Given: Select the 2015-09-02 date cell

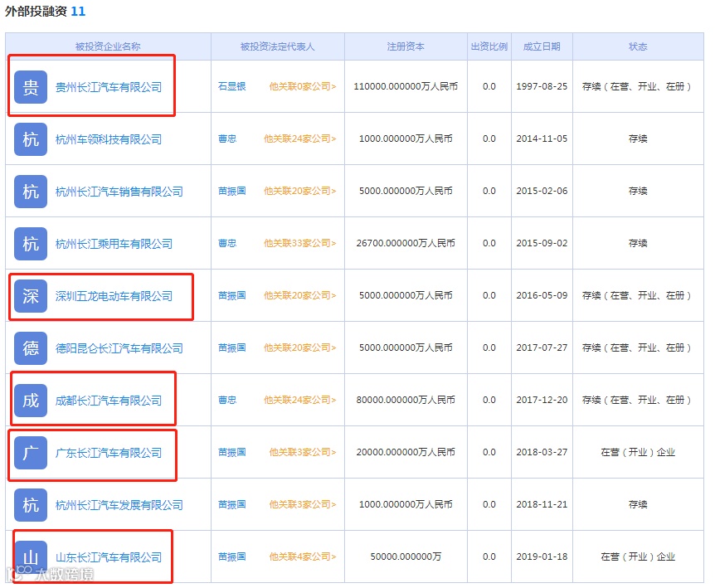Looking at the screenshot, I should pos(542,243).
